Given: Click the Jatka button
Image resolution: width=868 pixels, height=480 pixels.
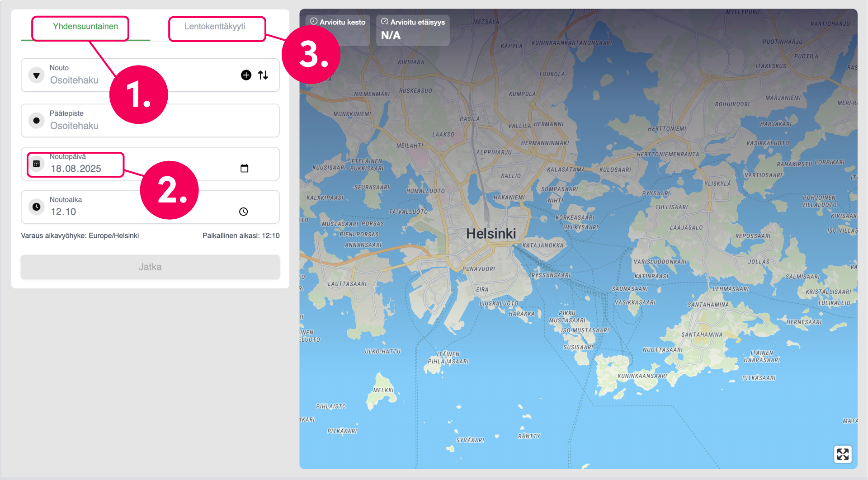Looking at the screenshot, I should point(150,267).
